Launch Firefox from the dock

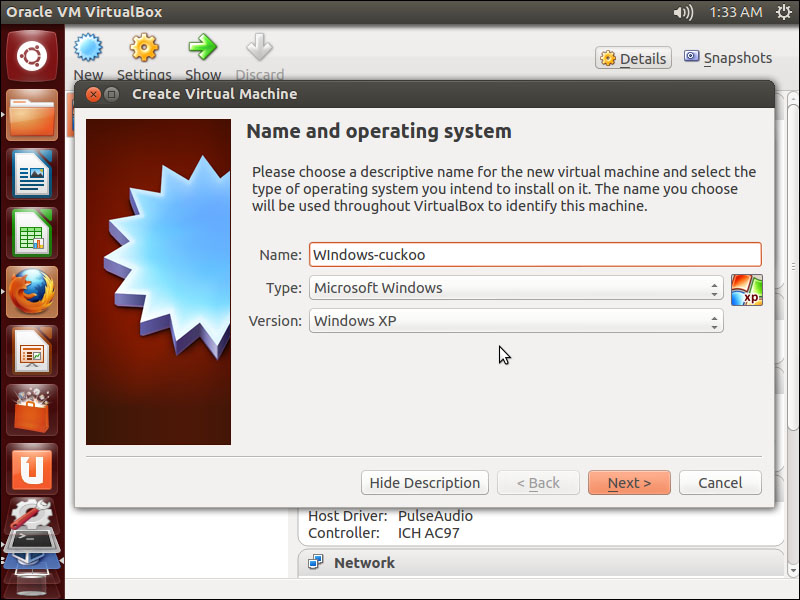tap(32, 292)
